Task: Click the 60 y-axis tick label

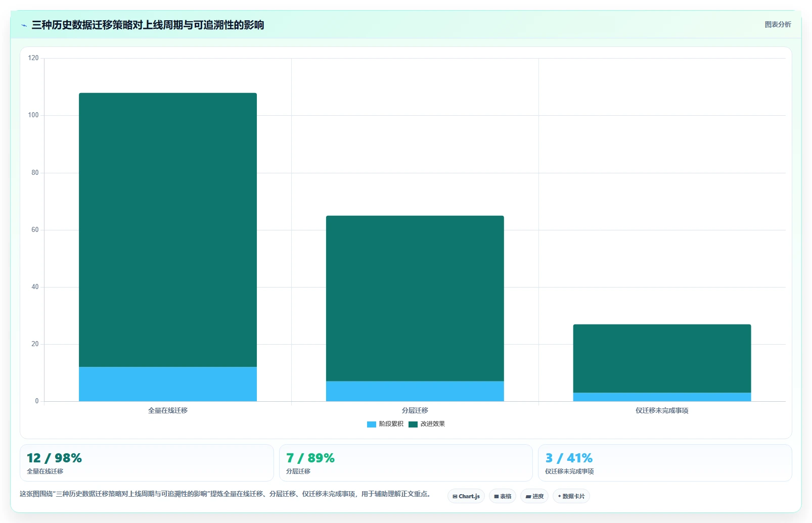Action: (x=35, y=230)
